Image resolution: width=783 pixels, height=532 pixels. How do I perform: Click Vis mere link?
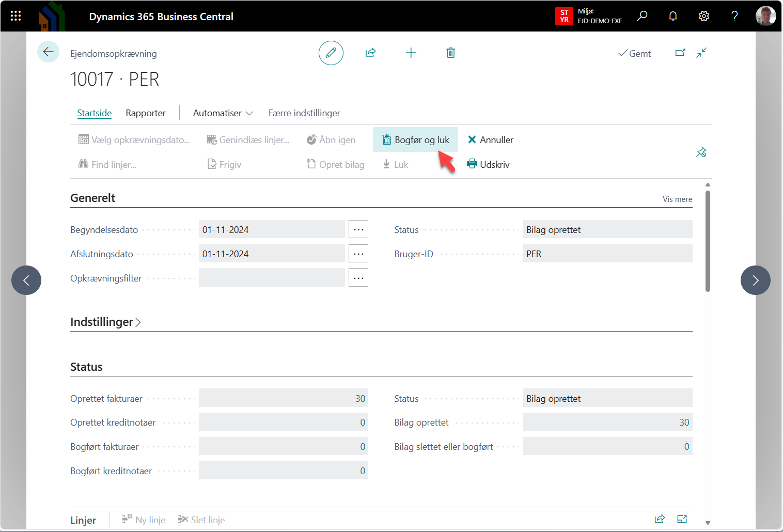[678, 199]
